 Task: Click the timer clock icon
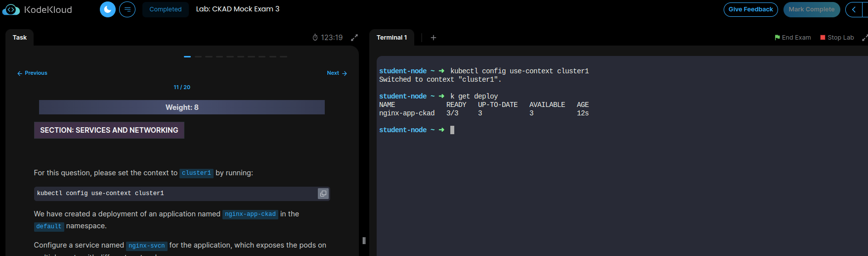[x=315, y=38]
